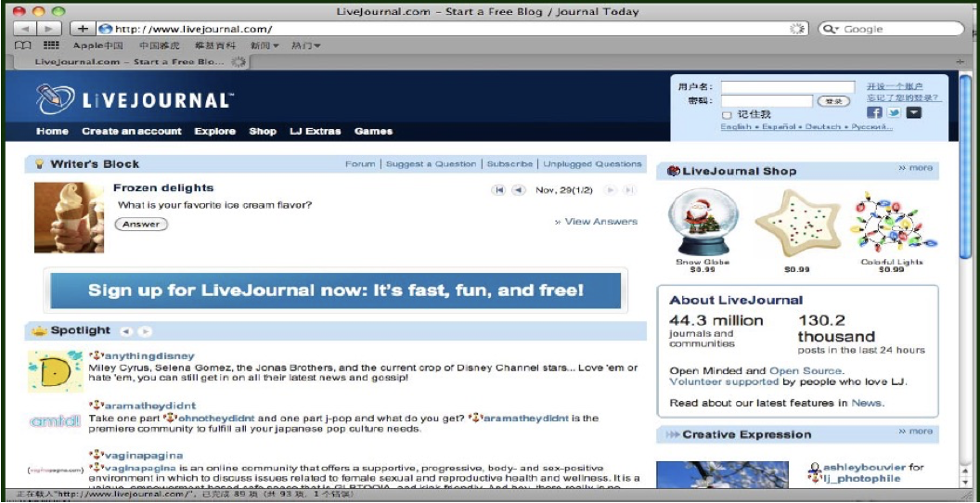Open the anythingdisney community link
The image size is (980, 503).
(x=148, y=355)
